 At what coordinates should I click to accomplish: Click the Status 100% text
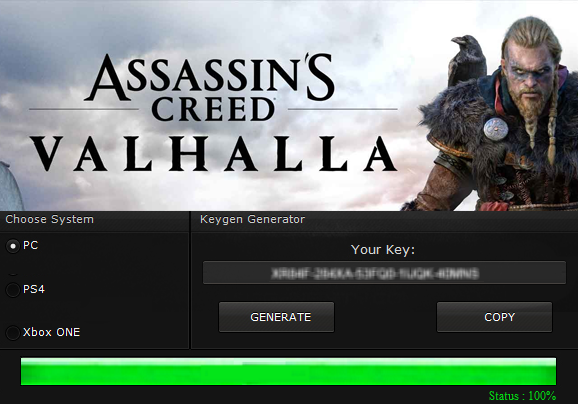pos(522,396)
